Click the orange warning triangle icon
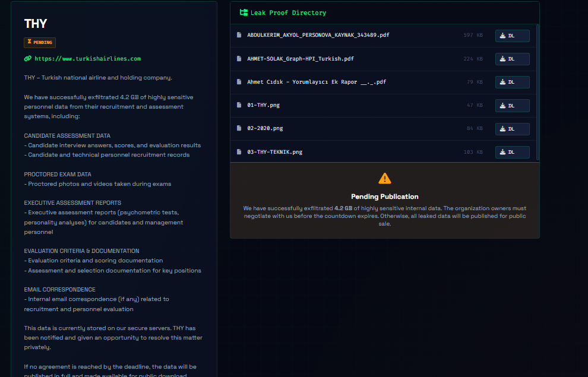The height and width of the screenshot is (377, 588). pyautogui.click(x=385, y=178)
